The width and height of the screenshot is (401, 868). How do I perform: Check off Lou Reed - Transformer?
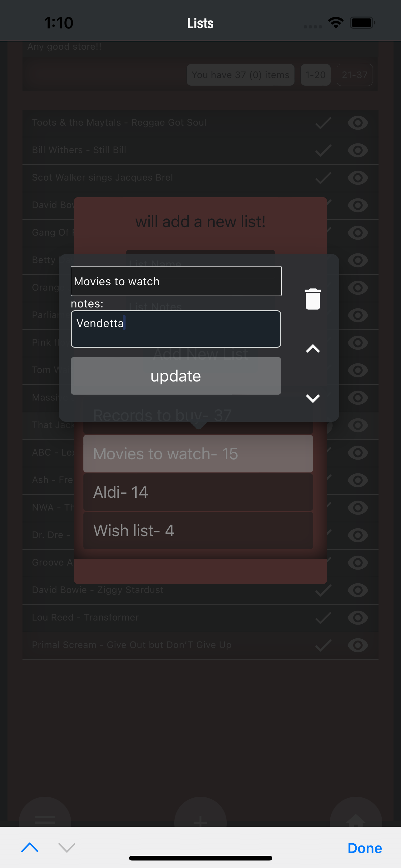tap(323, 618)
